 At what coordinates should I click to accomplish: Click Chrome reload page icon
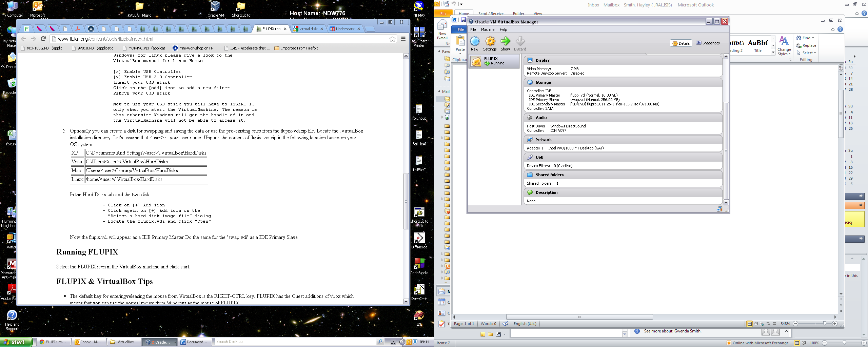tap(43, 39)
